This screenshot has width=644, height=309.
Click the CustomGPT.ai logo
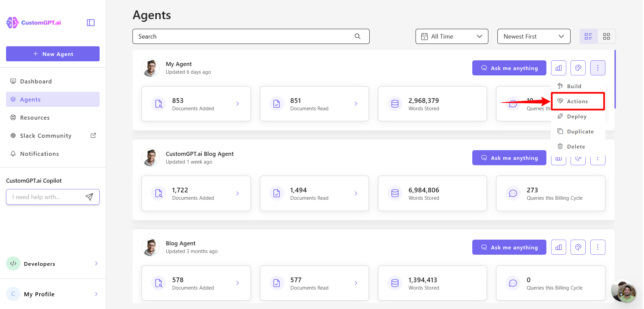34,22
